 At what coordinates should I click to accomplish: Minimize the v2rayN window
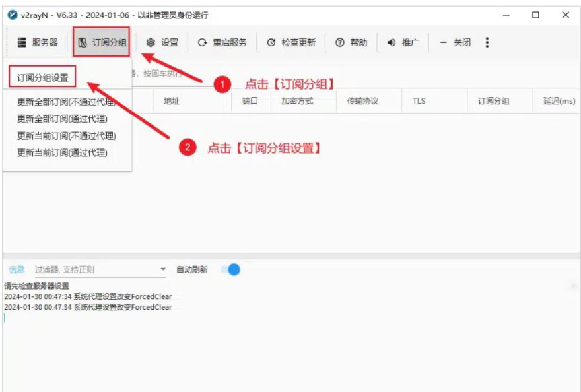506,15
